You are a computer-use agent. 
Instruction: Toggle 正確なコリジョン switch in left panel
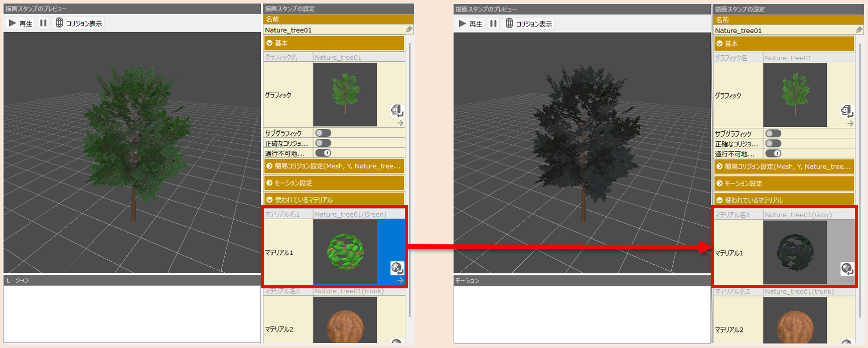pos(323,143)
